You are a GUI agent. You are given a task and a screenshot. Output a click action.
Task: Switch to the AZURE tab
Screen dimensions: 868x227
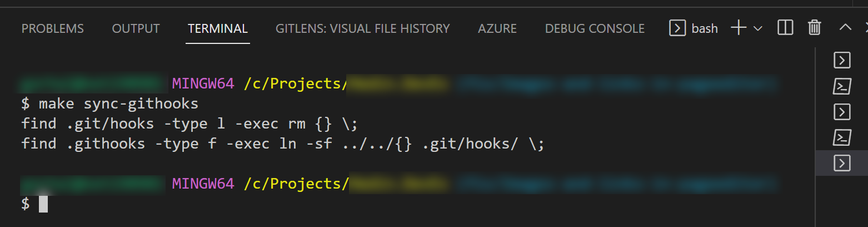(497, 28)
